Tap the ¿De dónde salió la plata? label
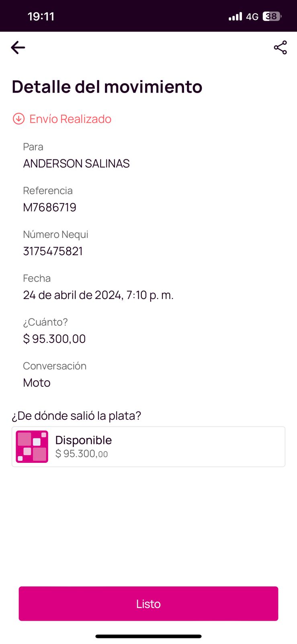 pos(76,415)
